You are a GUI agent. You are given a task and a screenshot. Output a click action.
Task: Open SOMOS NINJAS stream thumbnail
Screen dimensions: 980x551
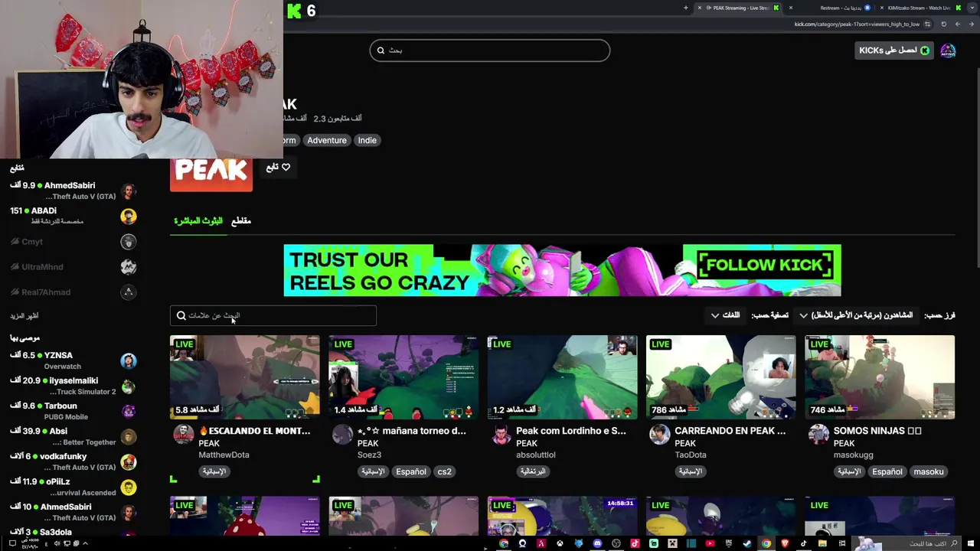click(880, 377)
